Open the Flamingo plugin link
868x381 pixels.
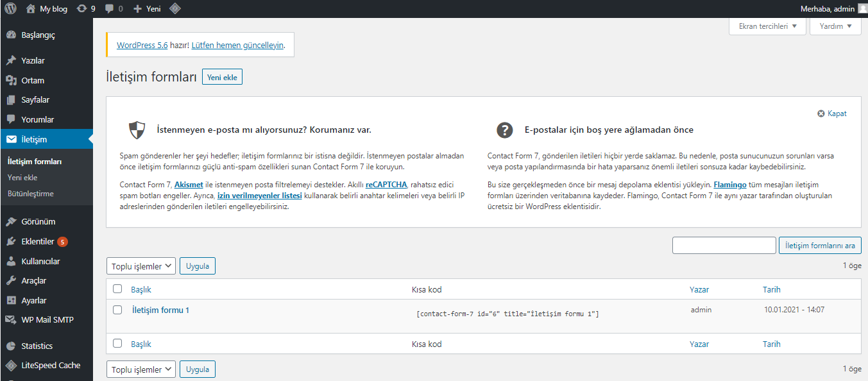coord(730,184)
